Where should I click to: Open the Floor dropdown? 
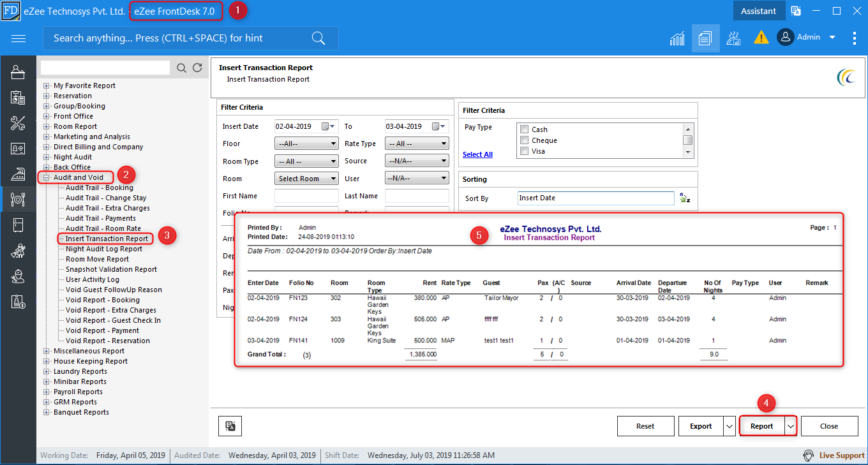click(306, 144)
